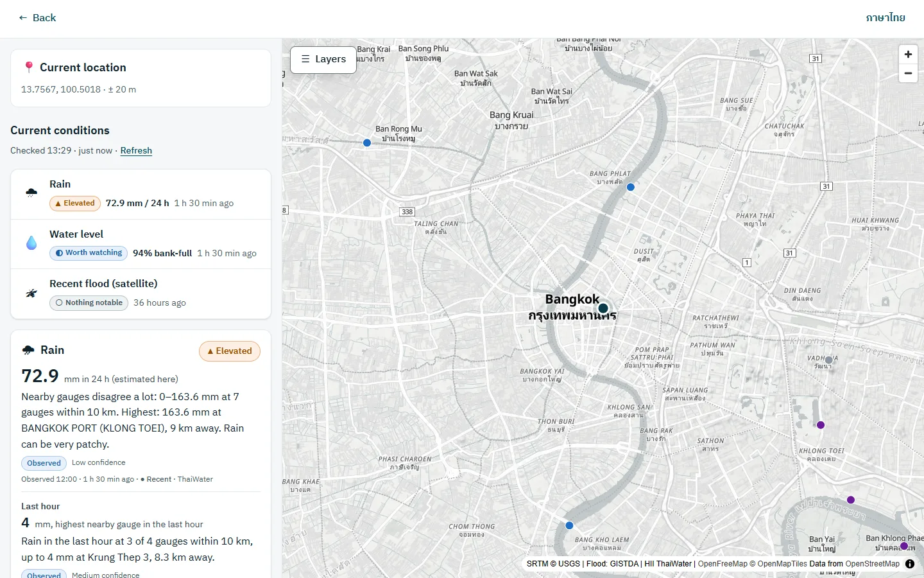This screenshot has height=578, width=924.
Task: Zoom in the map with plus button
Action: click(x=908, y=55)
